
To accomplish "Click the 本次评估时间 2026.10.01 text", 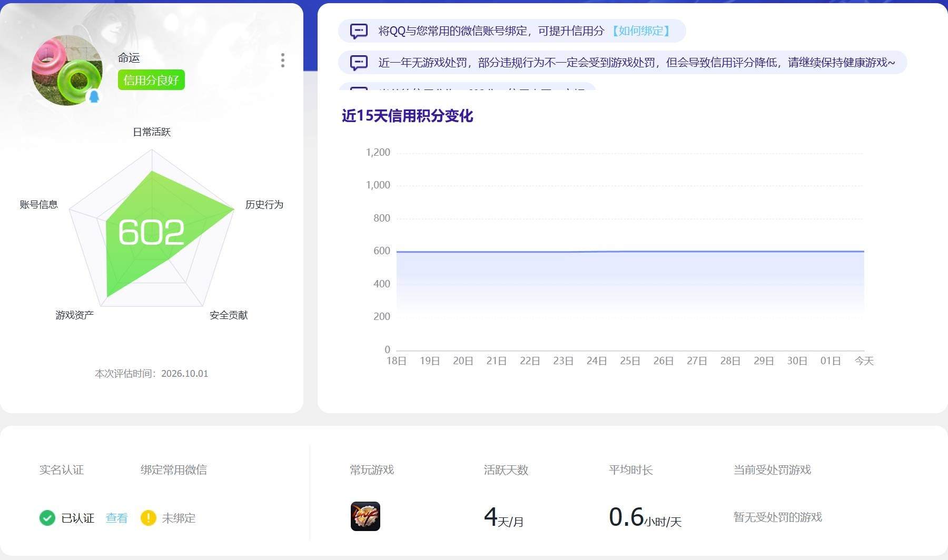I will pos(152,374).
